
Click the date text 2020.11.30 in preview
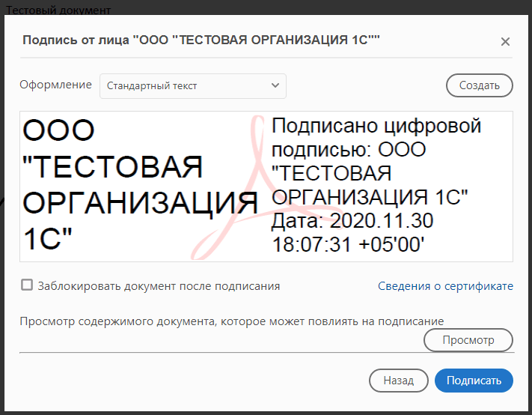(382, 221)
